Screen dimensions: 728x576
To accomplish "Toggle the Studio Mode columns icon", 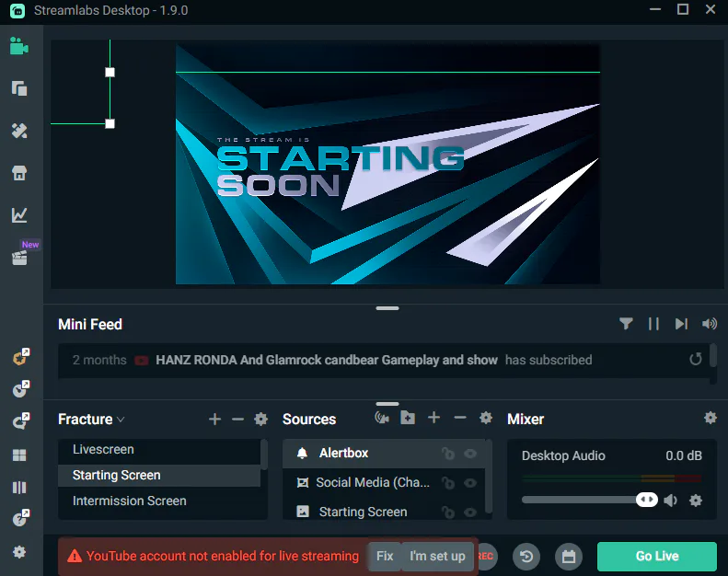I will (x=19, y=488).
